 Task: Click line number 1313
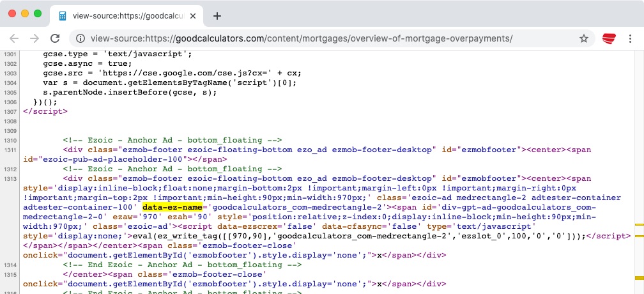point(10,179)
